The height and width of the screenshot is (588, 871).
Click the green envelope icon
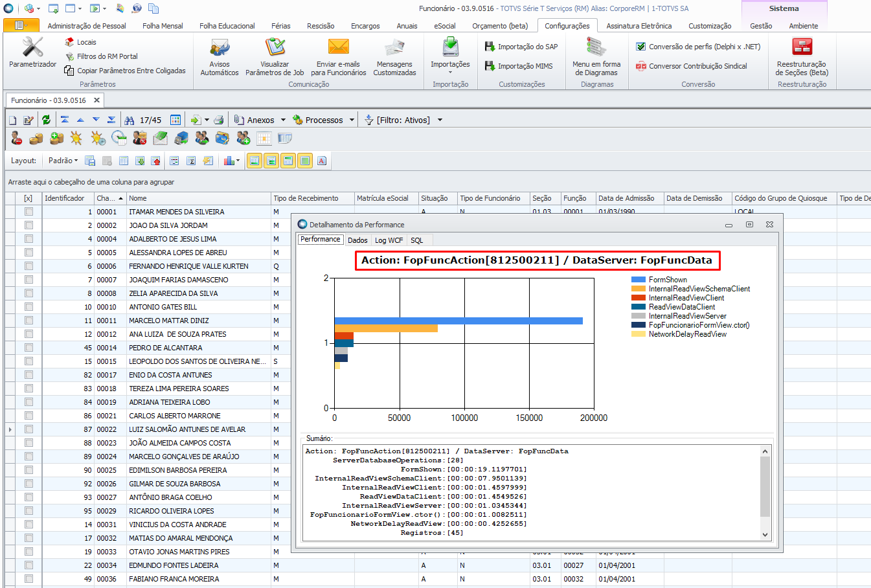[x=161, y=138]
